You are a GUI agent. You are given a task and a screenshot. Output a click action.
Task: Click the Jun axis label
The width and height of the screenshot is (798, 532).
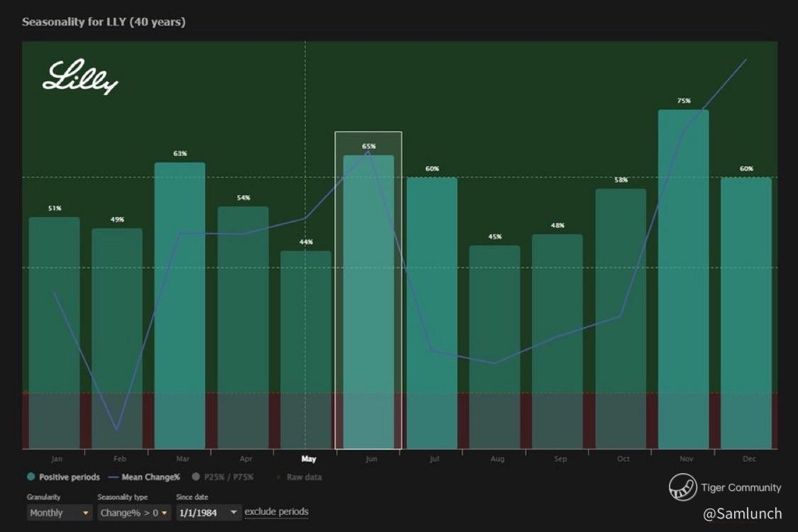click(372, 459)
